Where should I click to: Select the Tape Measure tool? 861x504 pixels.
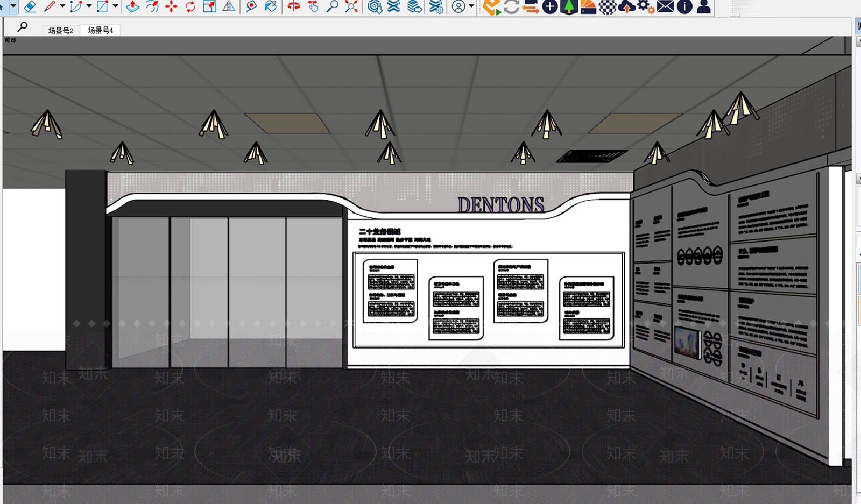coord(251,6)
